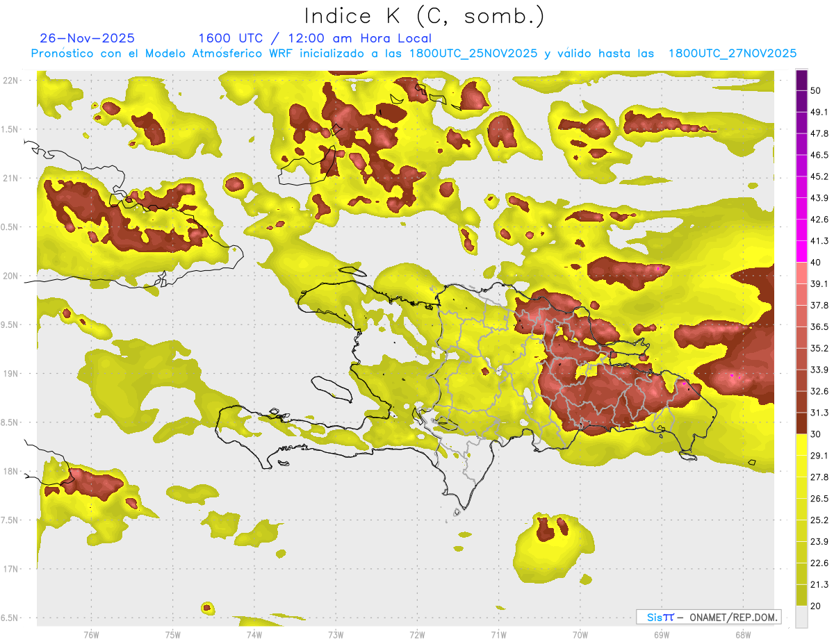This screenshot has height=644, width=834.
Task: Click the latitude label '20N'
Action: (10, 276)
